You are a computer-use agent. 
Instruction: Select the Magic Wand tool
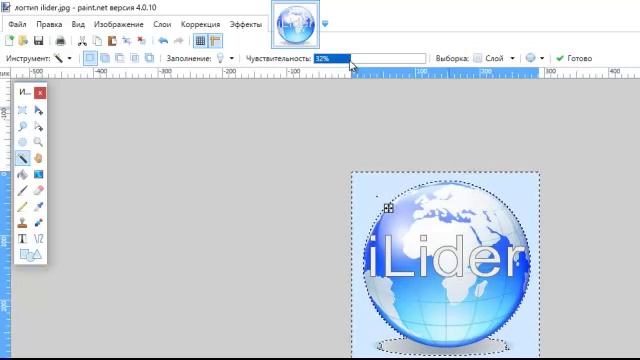[x=22, y=158]
